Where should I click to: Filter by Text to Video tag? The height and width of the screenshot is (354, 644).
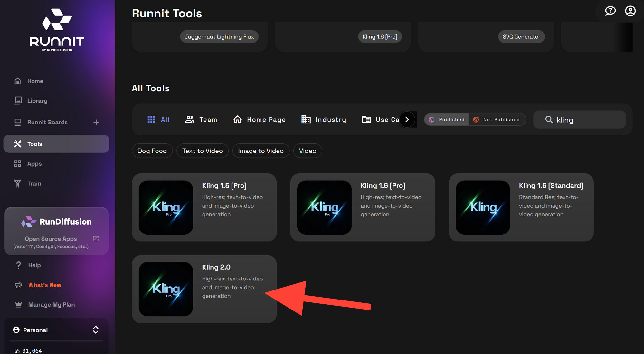coord(203,151)
